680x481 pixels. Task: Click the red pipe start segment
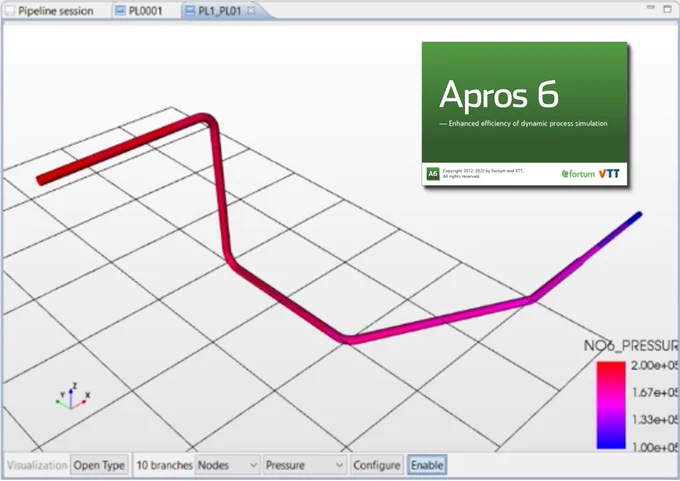(x=117, y=149)
